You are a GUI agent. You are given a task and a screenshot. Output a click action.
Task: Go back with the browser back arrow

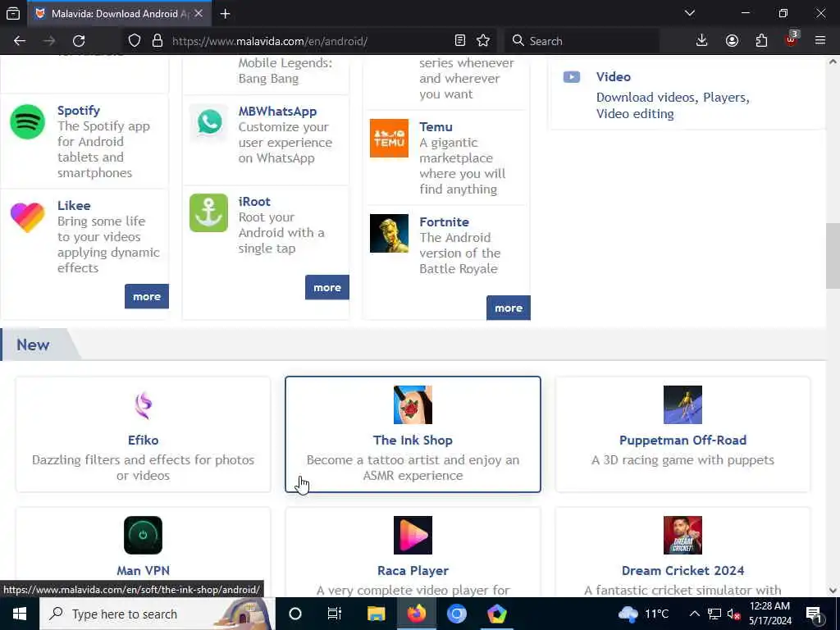point(20,41)
